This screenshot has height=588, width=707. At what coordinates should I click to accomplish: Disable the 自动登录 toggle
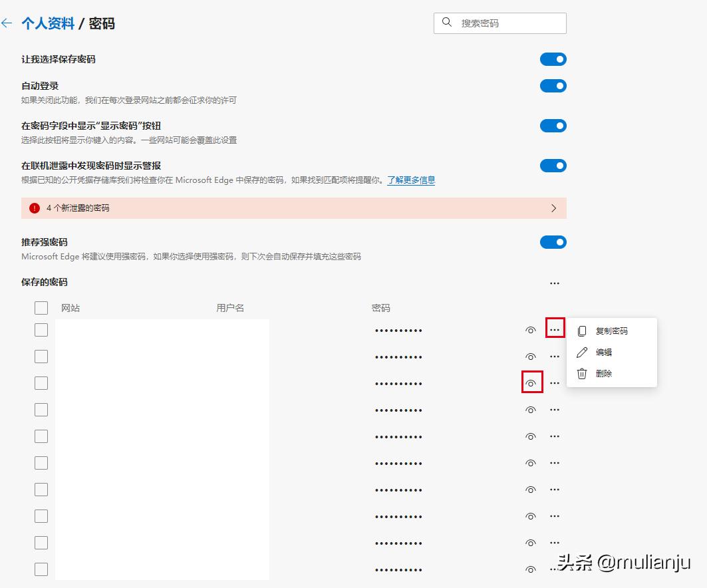(x=553, y=85)
